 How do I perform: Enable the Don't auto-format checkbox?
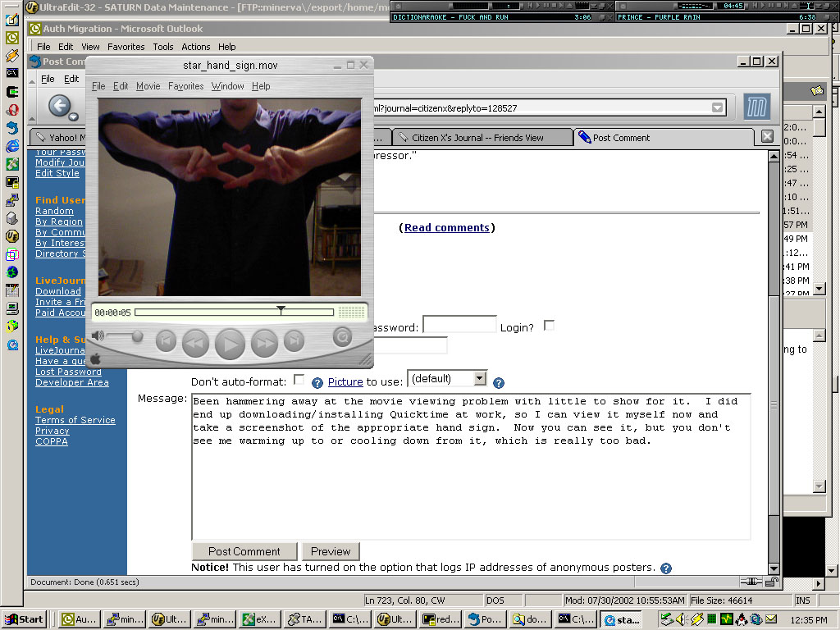pos(299,380)
